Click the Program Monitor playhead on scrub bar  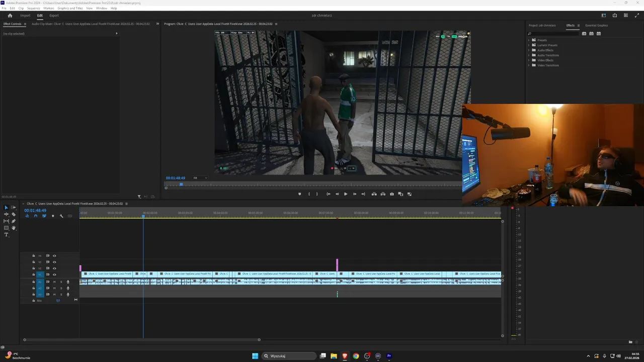coord(181,185)
